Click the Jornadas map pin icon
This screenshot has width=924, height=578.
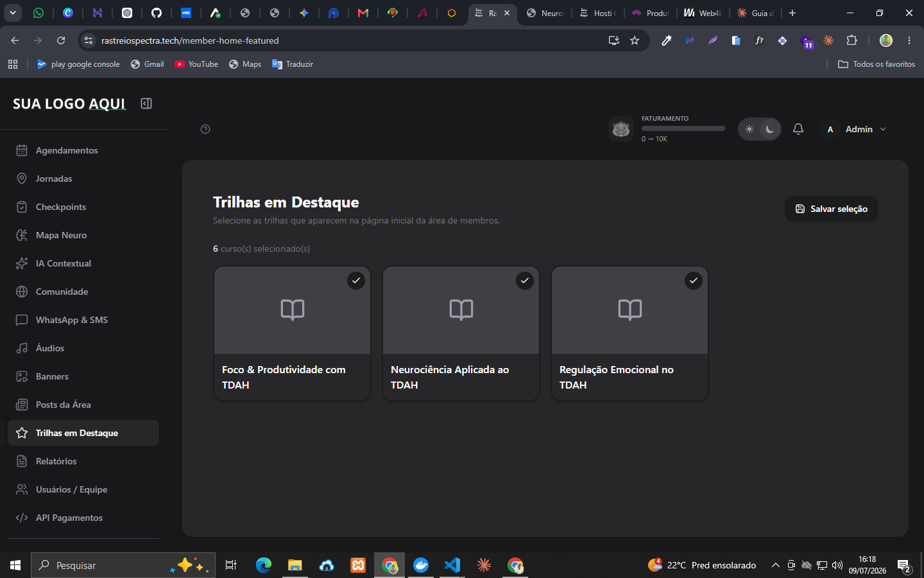(22, 179)
